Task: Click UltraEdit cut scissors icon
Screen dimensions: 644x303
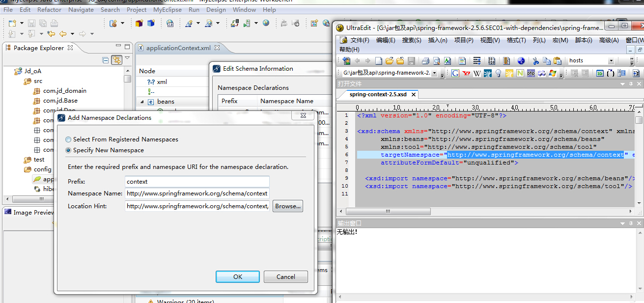Action: click(535, 61)
